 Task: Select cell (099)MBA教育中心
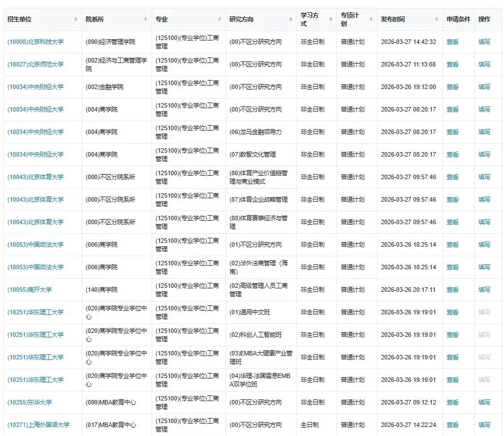(x=110, y=402)
